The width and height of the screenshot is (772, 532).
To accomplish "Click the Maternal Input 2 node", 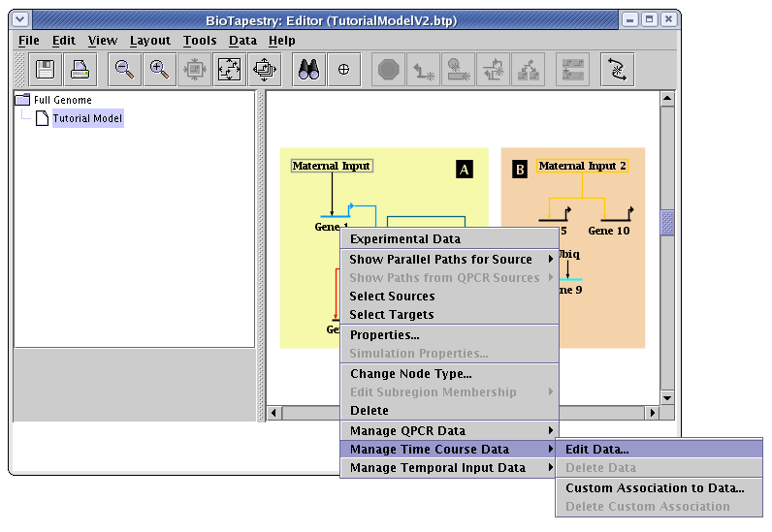I will (x=582, y=166).
